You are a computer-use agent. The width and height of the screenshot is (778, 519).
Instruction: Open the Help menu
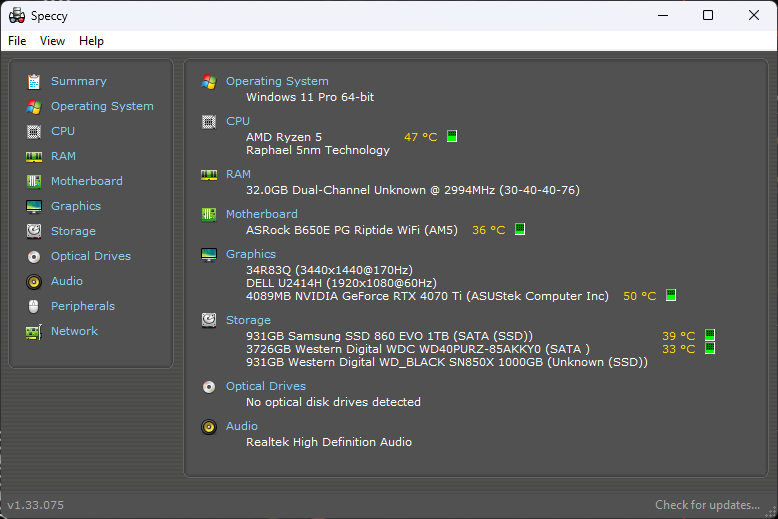91,41
